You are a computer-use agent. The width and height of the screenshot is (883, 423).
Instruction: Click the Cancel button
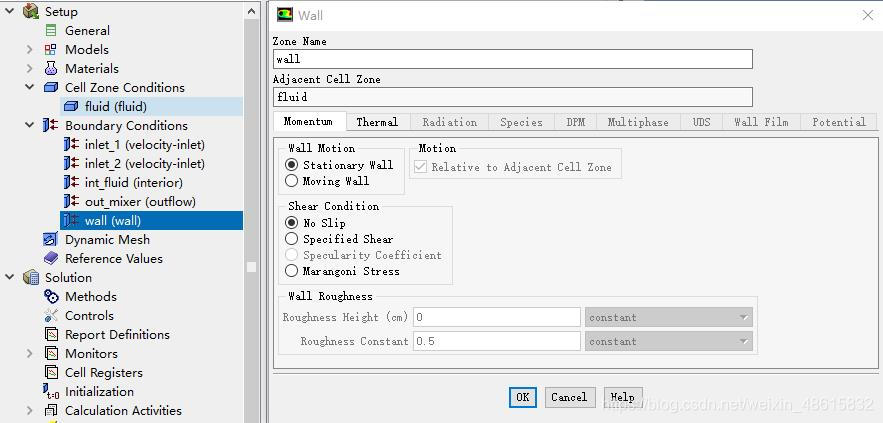click(x=569, y=397)
